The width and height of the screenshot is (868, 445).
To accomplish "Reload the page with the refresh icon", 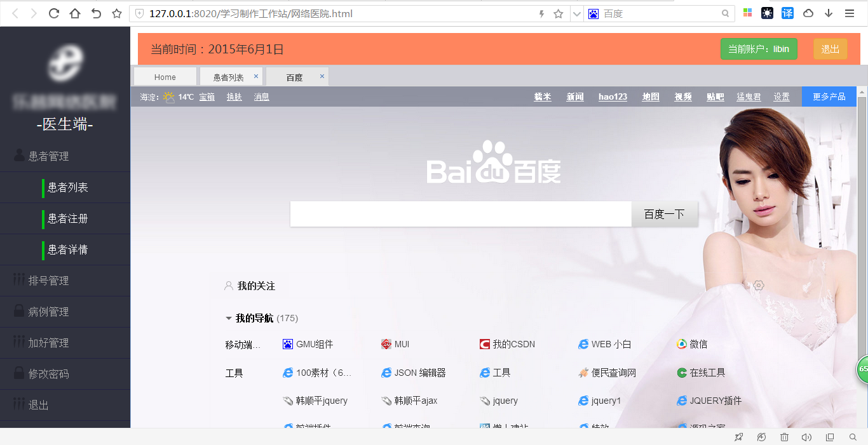I will (53, 13).
